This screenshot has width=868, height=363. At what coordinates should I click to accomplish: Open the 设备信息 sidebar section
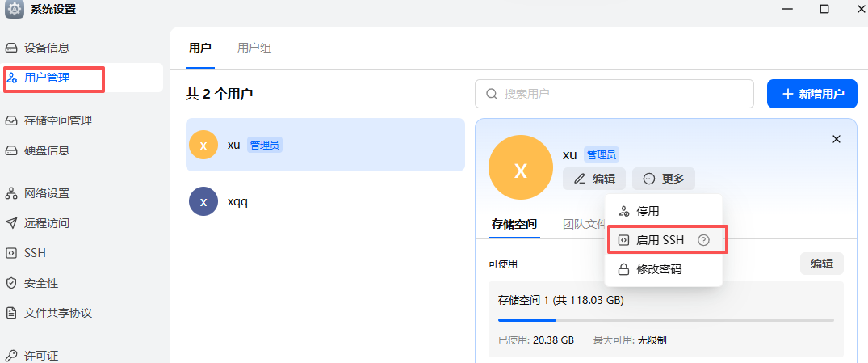(47, 48)
